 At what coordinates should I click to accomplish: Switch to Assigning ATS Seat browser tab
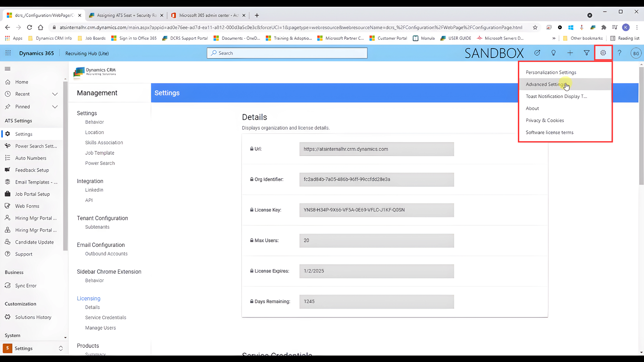tap(126, 15)
